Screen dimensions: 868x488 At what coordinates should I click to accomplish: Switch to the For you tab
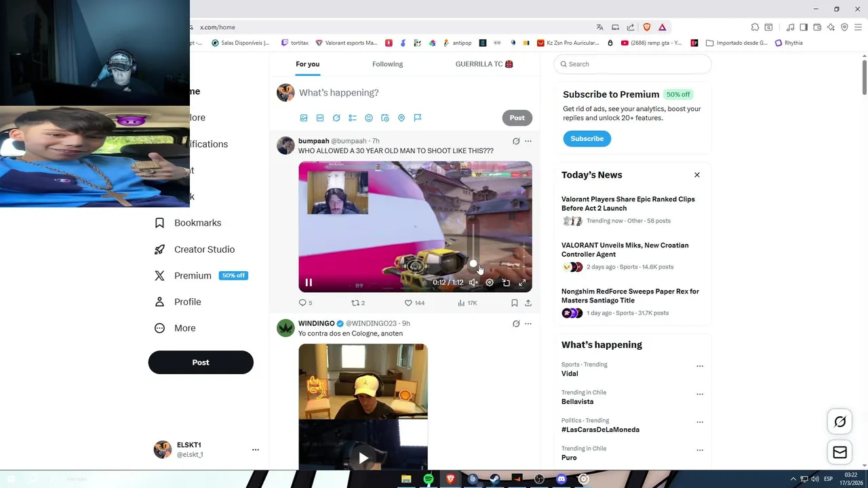tap(307, 64)
